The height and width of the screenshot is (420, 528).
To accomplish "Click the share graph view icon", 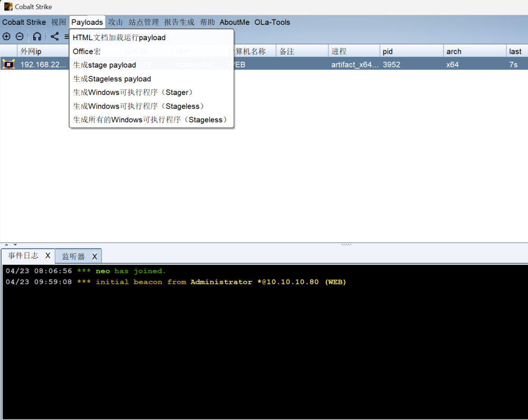I will [x=54, y=36].
